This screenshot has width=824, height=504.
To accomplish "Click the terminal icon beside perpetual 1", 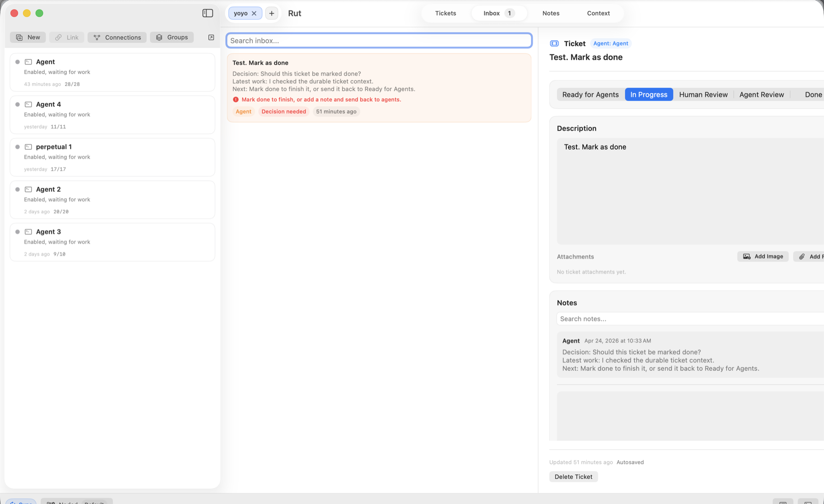I will 28,147.
